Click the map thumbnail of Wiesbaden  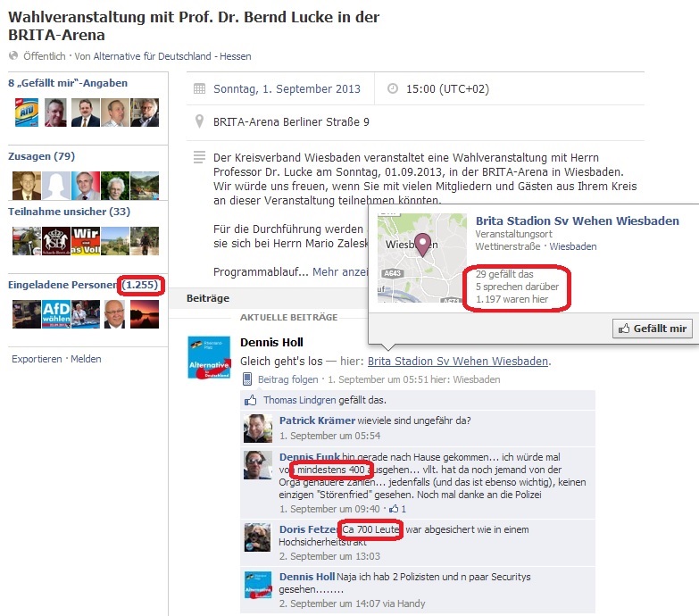click(x=421, y=258)
